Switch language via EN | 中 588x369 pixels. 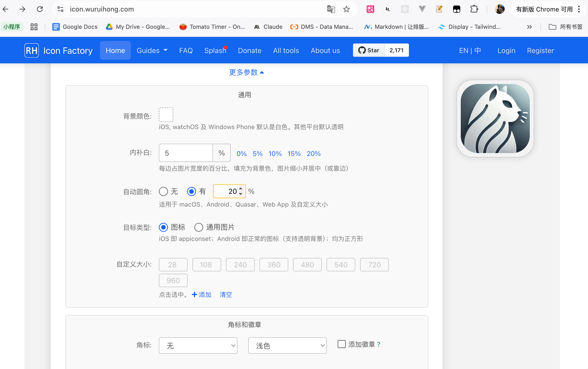tap(470, 51)
